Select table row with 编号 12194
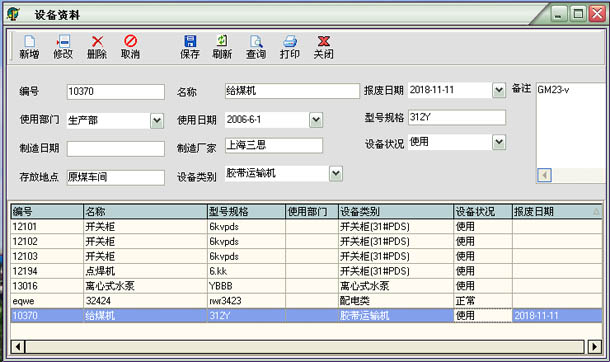Image resolution: width=610 pixels, height=362 pixels. click(x=307, y=271)
